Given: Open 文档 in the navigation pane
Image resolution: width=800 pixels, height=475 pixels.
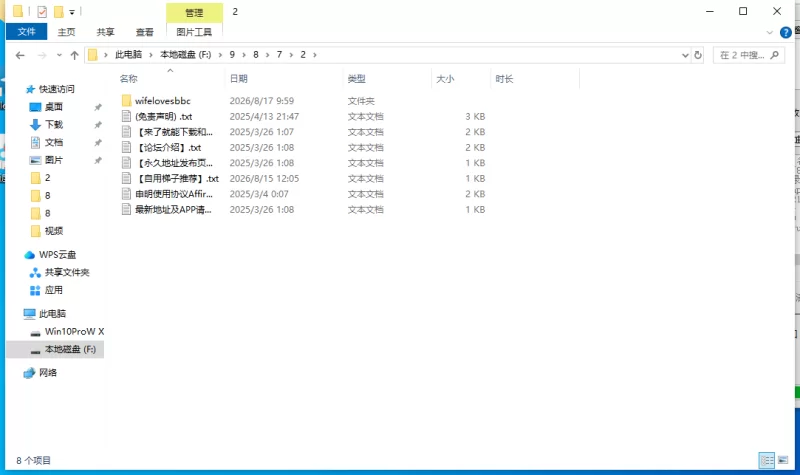Looking at the screenshot, I should coord(54,142).
